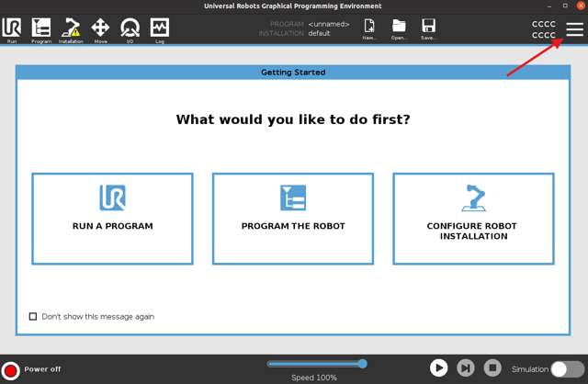This screenshot has width=588, height=384.
Task: Click the Power off text
Action: point(42,369)
